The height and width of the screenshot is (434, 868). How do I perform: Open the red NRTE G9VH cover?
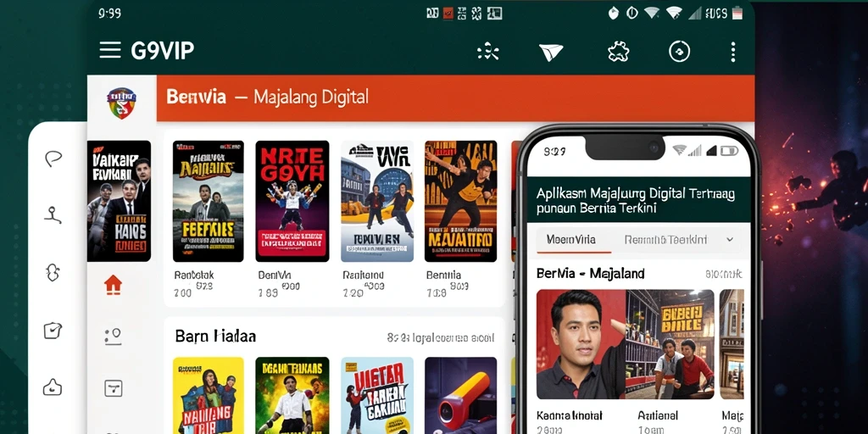pyautogui.click(x=292, y=201)
